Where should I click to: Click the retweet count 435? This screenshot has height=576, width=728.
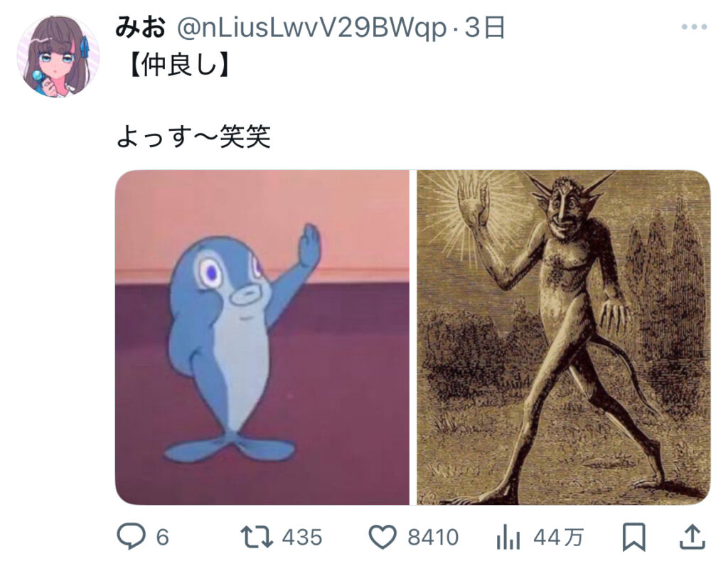pyautogui.click(x=302, y=538)
